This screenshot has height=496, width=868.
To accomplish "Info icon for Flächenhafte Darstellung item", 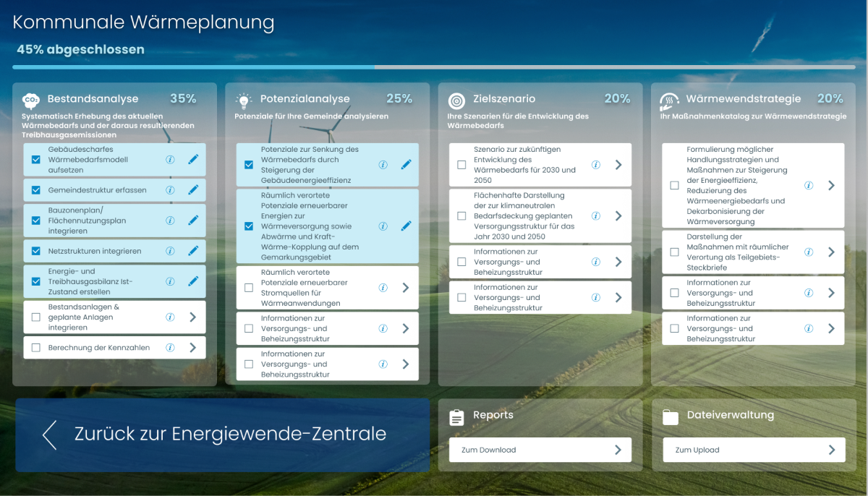I will (x=595, y=215).
